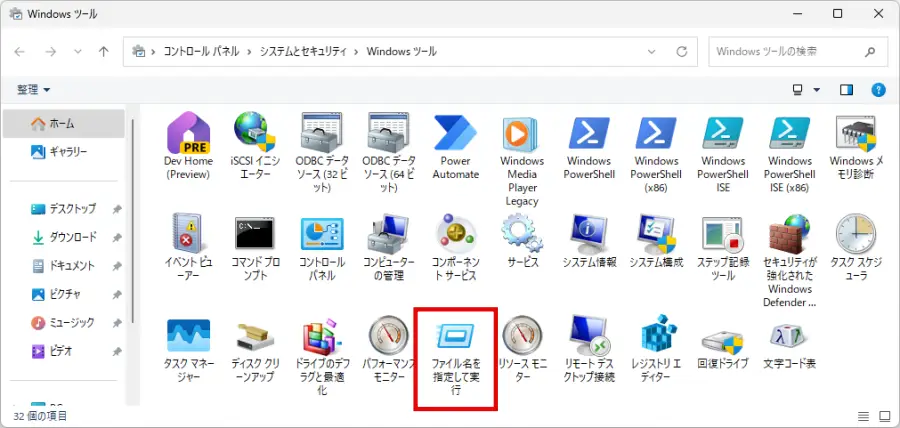The image size is (900, 428).
Task: Click the navigation pane scrollbar
Action: tap(133, 221)
